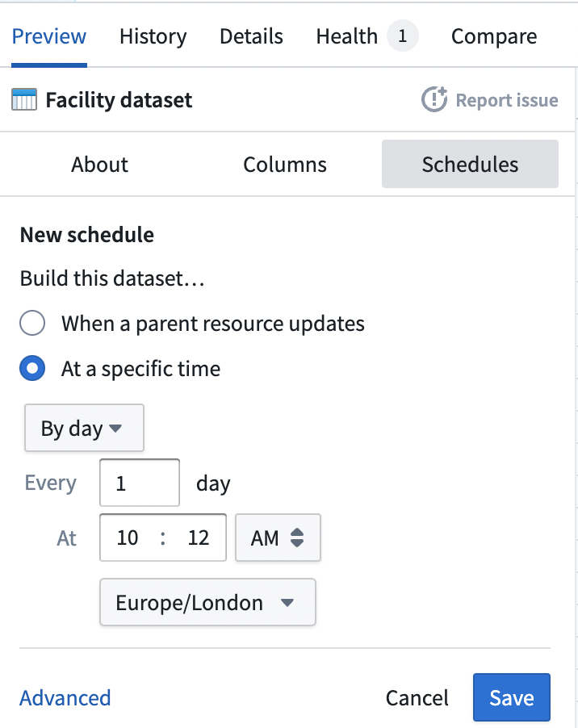The image size is (578, 728).
Task: Click the Health notification count badge
Action: click(401, 36)
